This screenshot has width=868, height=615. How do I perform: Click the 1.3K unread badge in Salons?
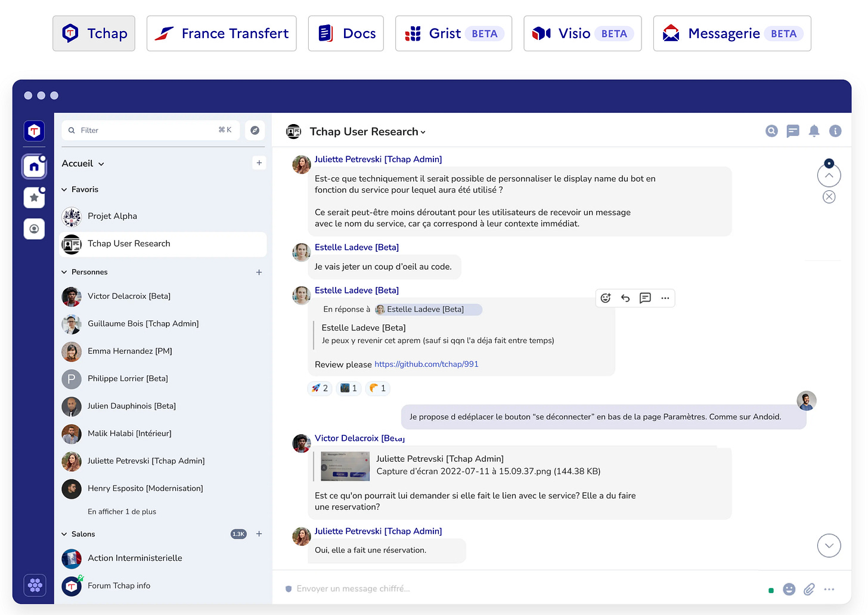pos(238,534)
